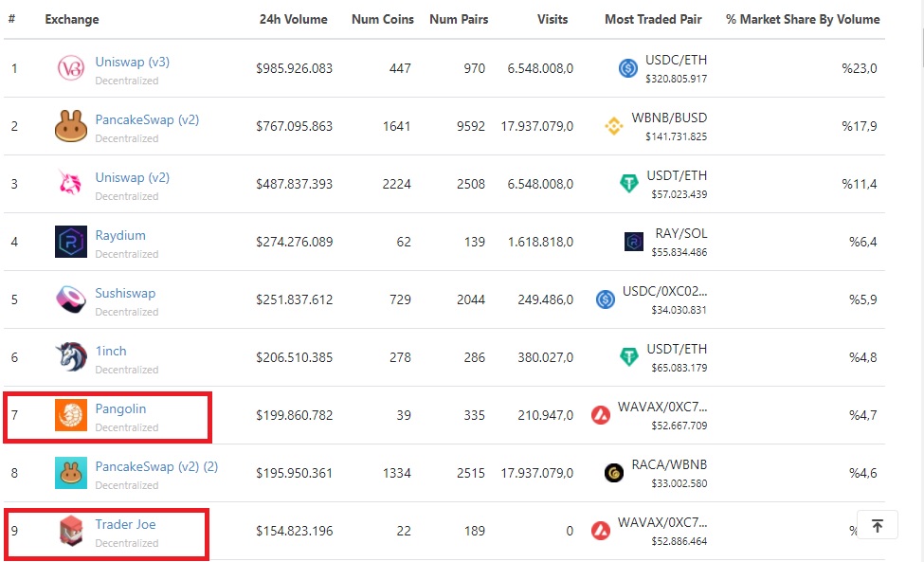924x562 pixels.
Task: Click the Most Traded Pair column header
Action: [653, 20]
